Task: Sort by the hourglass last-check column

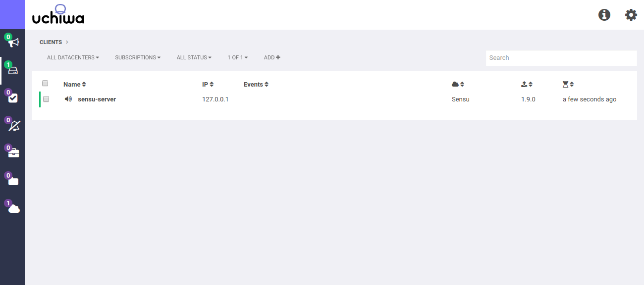Action: [x=568, y=85]
